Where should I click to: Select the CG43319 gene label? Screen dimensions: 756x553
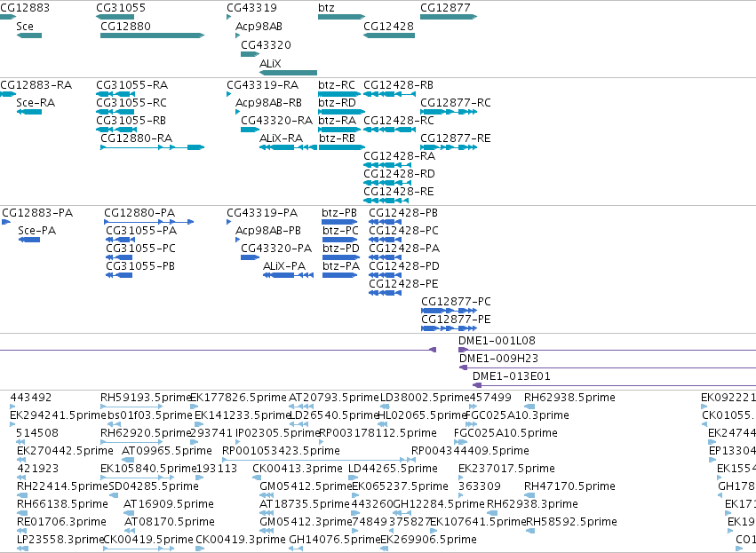coord(251,8)
